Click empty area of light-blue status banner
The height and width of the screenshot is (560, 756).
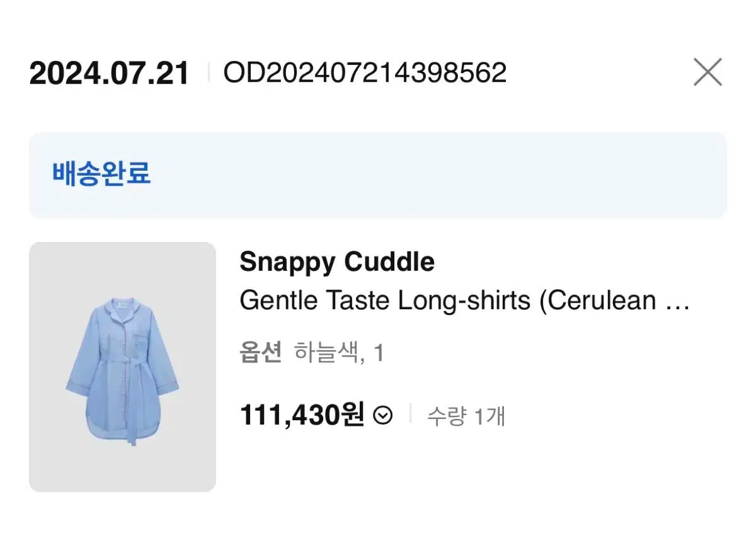[441, 174]
